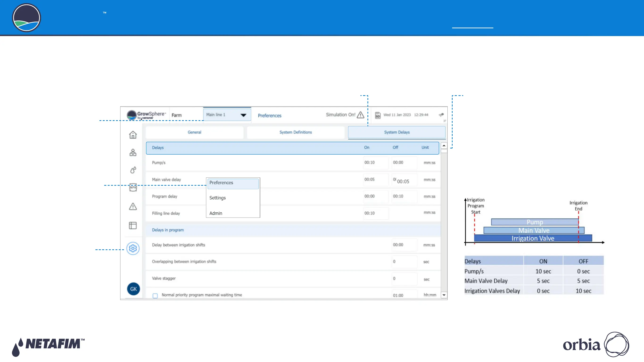Open the water drops irrigation icon

133,170
